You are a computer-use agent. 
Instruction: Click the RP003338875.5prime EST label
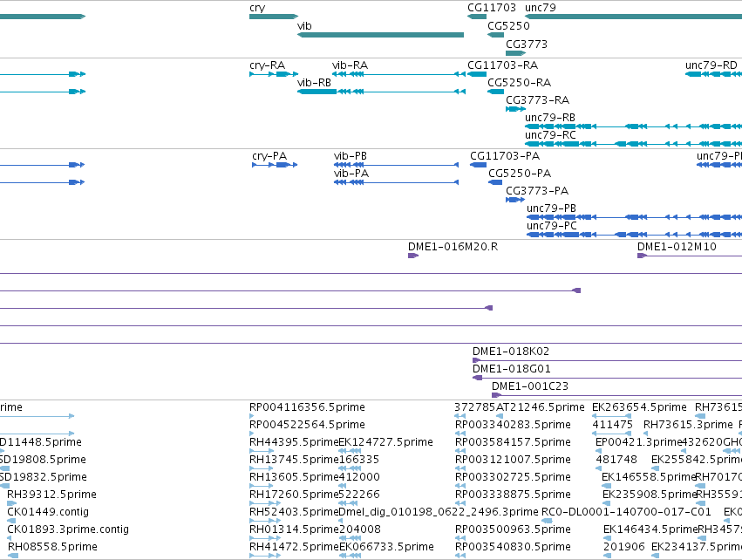tap(513, 495)
